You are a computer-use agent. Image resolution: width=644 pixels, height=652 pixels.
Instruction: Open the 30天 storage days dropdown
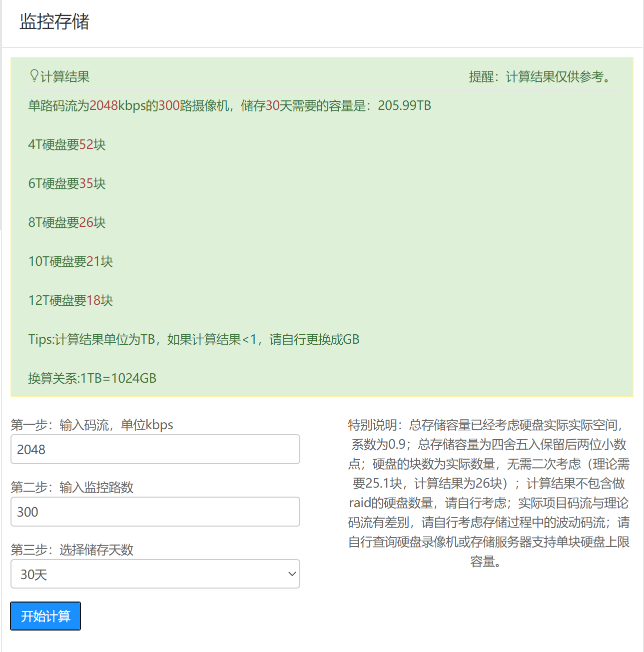click(x=155, y=574)
